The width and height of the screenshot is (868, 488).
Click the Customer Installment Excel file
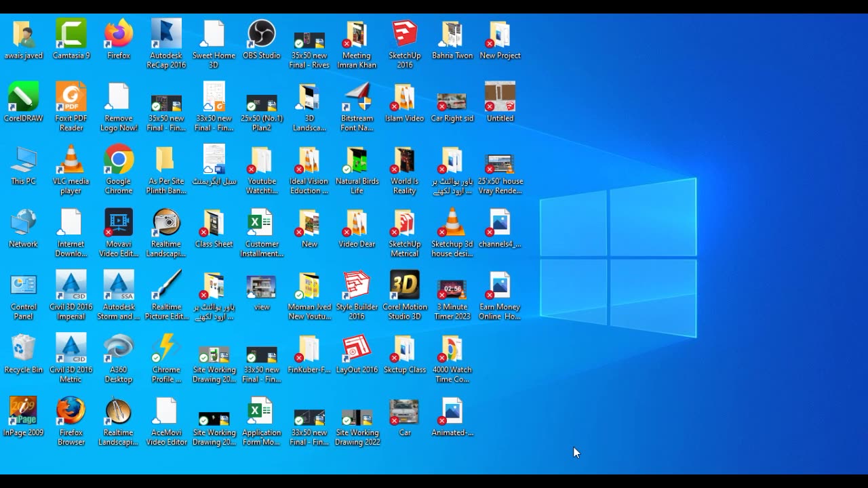(x=262, y=223)
